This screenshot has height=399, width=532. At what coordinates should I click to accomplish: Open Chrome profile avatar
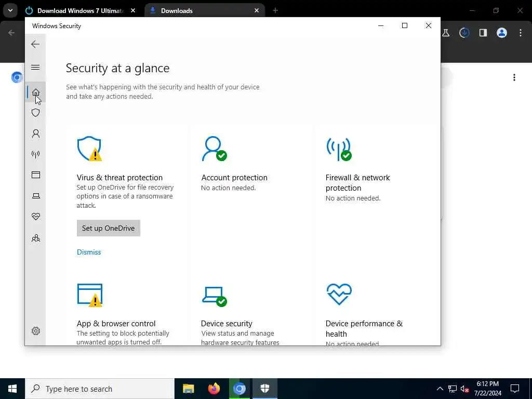(502, 33)
